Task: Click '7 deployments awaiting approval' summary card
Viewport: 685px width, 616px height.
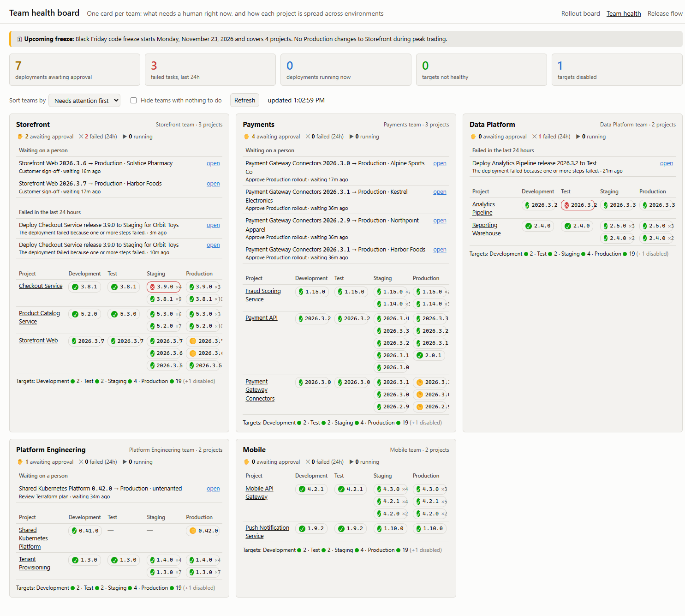Action: coord(75,70)
